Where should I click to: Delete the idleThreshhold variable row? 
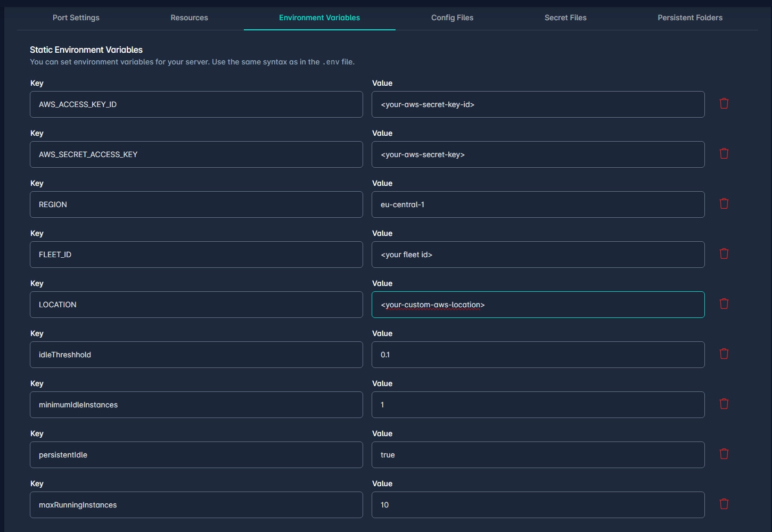tap(724, 354)
